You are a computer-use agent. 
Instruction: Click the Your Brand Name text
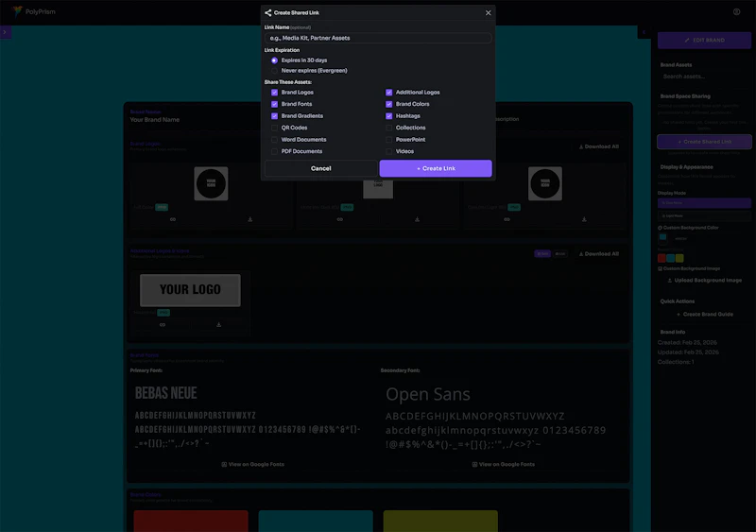pos(155,120)
